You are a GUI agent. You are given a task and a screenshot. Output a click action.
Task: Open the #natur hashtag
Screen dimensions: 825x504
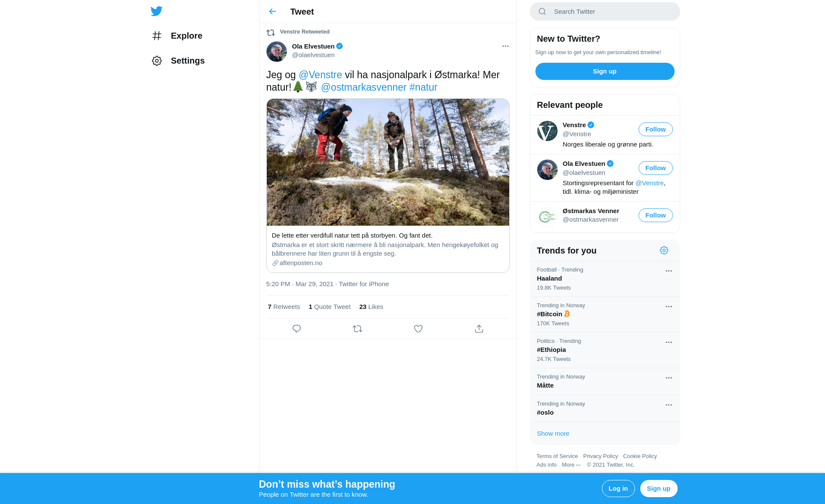[x=423, y=87]
